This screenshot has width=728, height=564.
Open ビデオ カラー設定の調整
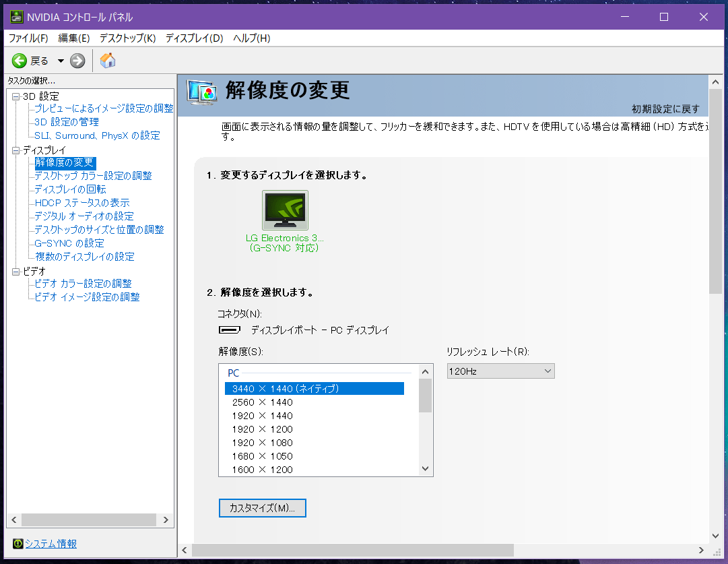tap(83, 284)
